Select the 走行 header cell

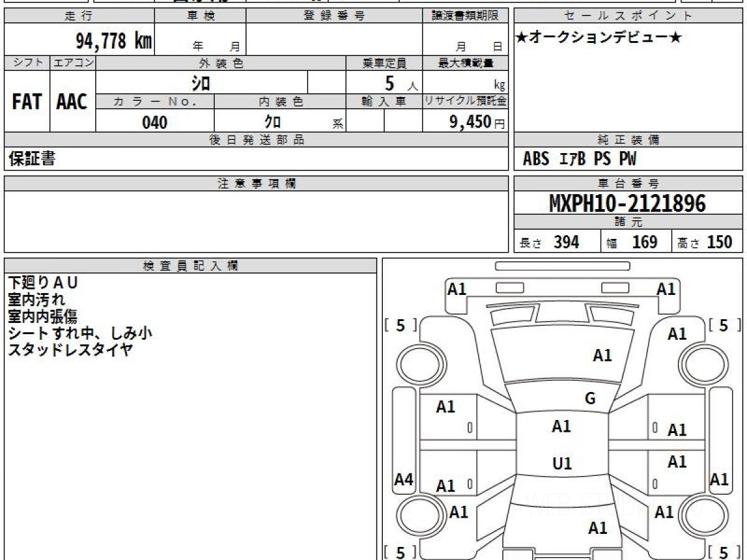tap(78, 16)
